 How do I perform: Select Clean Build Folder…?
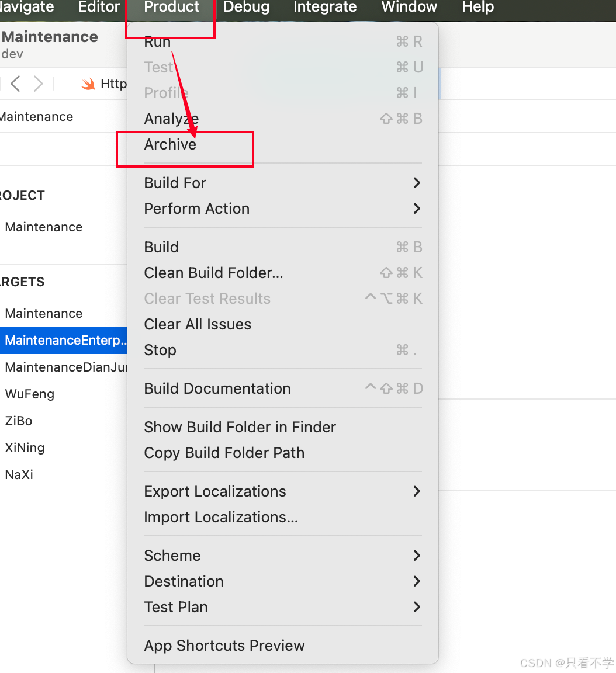pyautogui.click(x=283, y=273)
